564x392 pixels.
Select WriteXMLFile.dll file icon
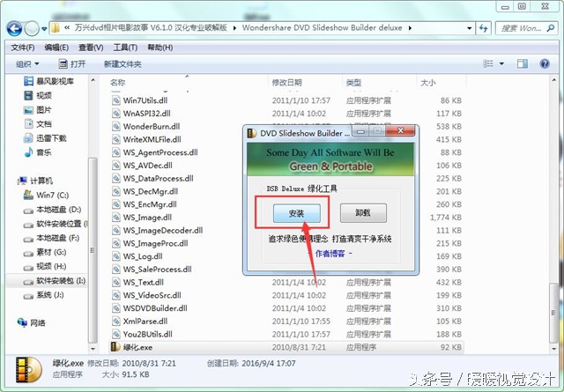tap(115, 139)
